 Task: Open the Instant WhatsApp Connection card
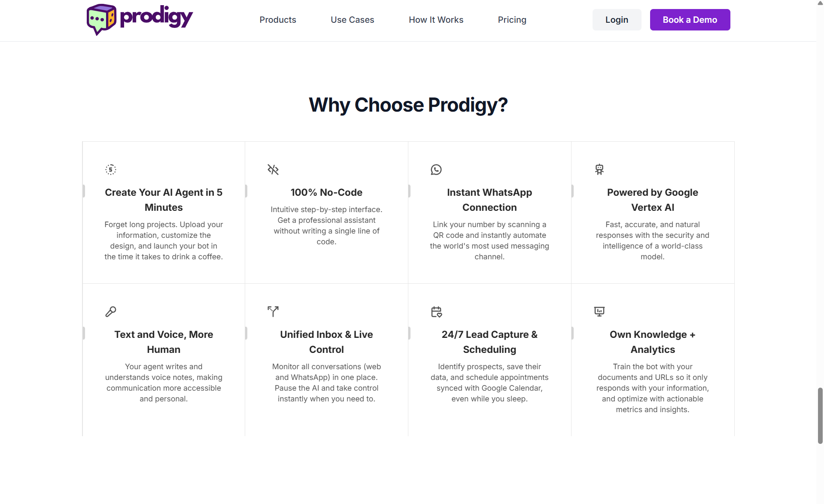(x=490, y=213)
